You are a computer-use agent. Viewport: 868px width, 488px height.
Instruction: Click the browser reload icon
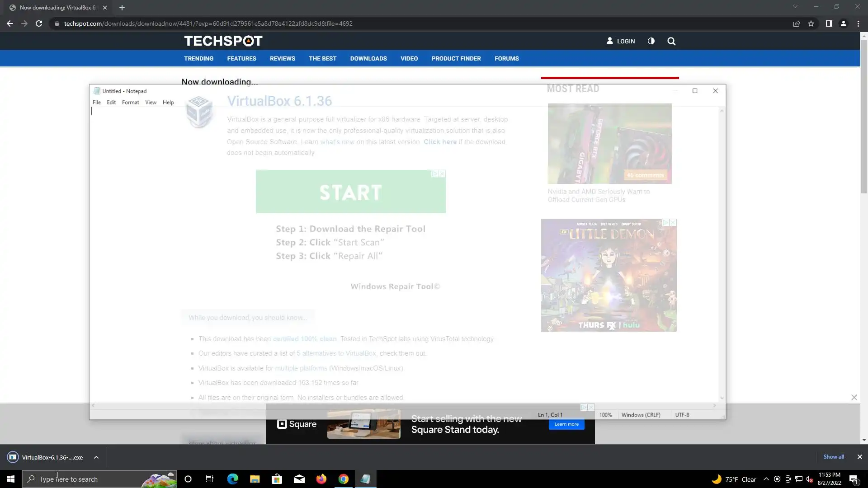point(39,23)
